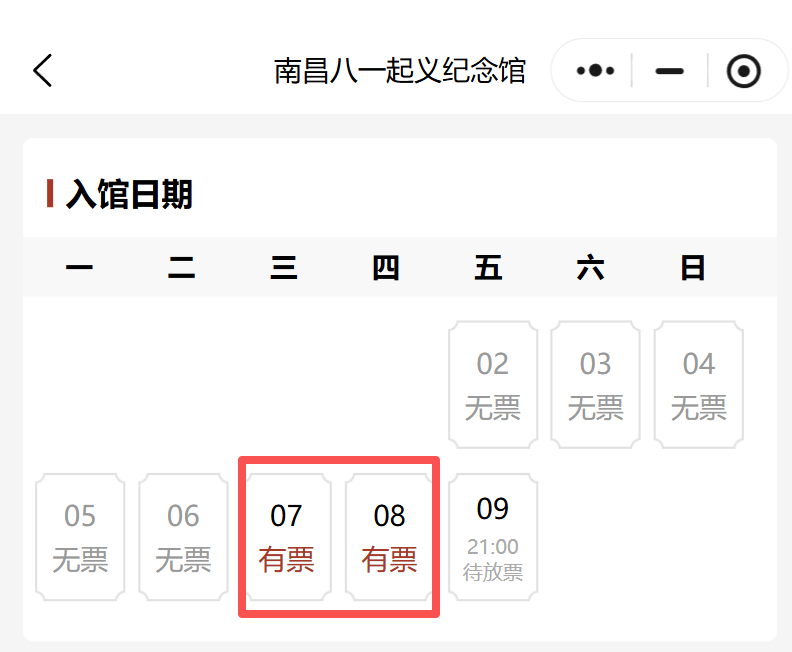Tap sold-out date 05
Viewport: 792px width, 652px height.
80,537
